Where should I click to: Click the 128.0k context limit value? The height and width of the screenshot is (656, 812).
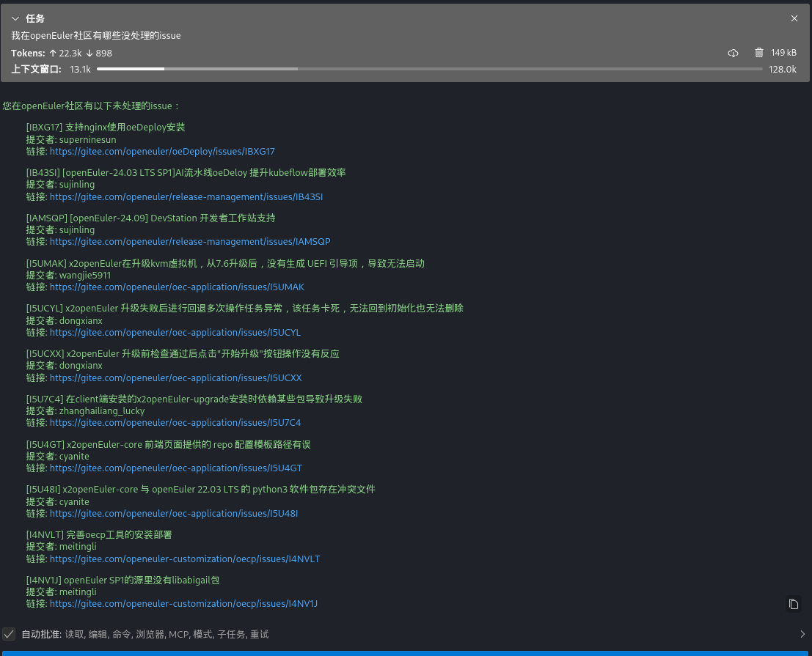coord(783,70)
